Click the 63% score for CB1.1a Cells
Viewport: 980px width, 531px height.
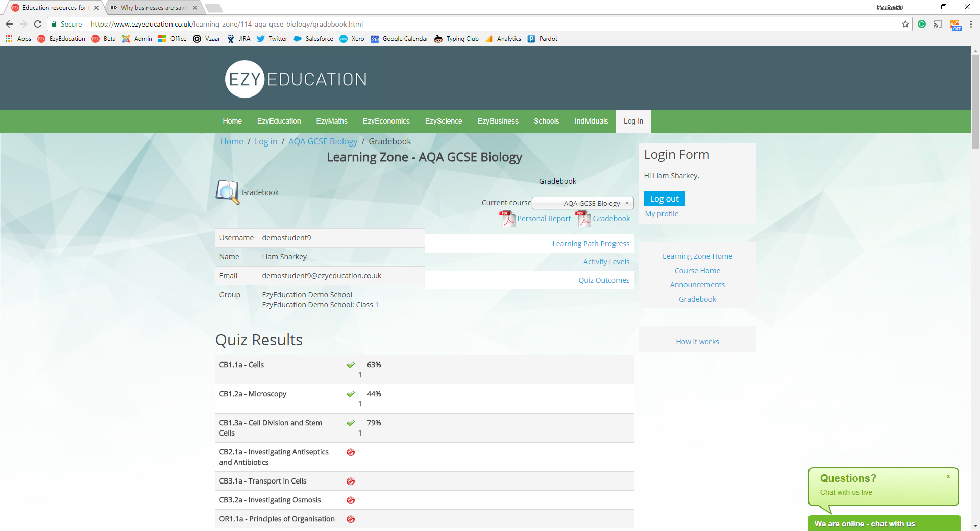click(374, 365)
